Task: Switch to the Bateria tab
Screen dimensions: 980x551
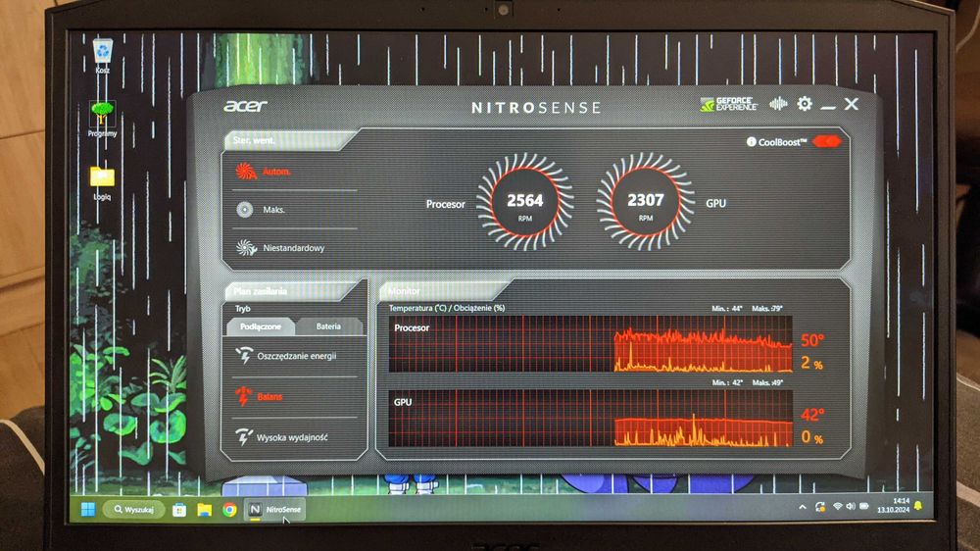Action: (328, 326)
